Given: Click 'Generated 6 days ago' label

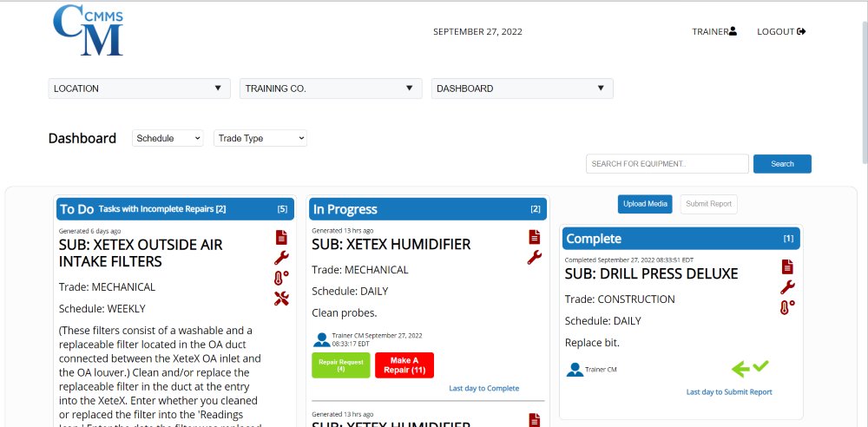Looking at the screenshot, I should point(89,231).
